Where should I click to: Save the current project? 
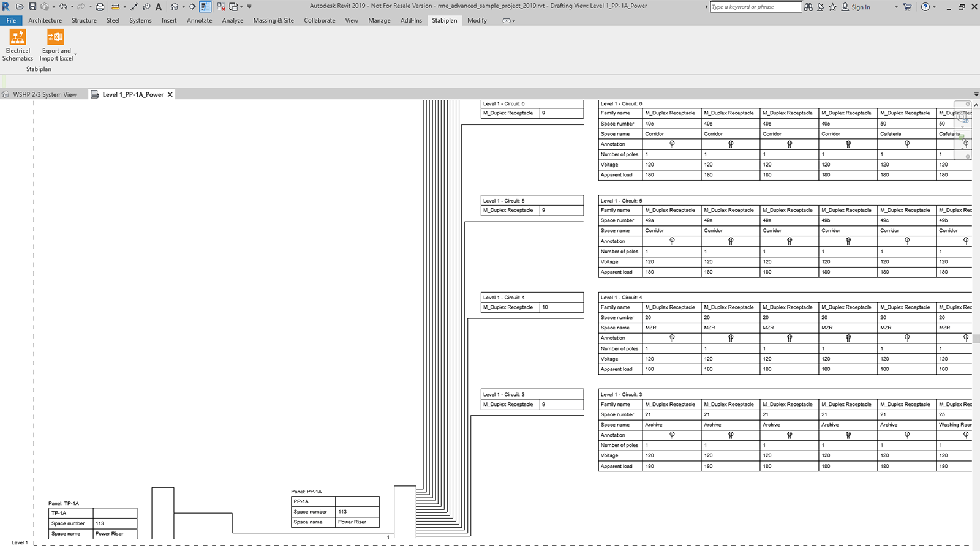coord(32,7)
